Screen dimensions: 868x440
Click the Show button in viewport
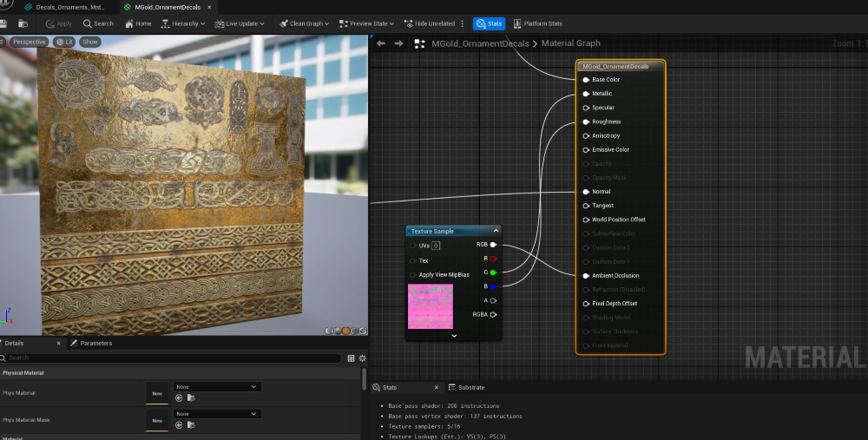point(90,42)
